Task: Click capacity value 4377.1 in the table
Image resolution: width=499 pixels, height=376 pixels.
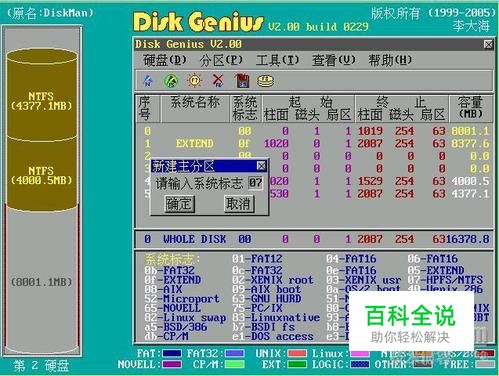Action: coord(470,194)
